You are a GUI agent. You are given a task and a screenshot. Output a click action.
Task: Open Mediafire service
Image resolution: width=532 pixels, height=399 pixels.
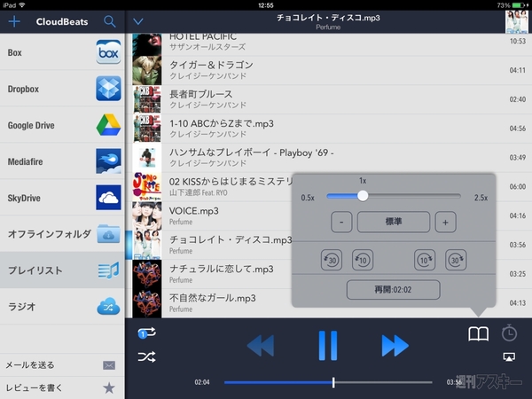62,161
